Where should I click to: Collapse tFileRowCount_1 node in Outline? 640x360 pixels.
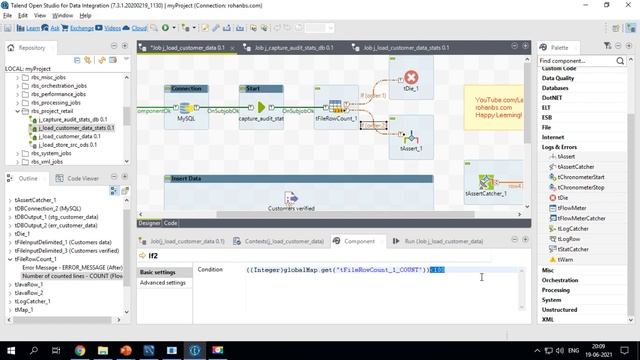[10, 259]
